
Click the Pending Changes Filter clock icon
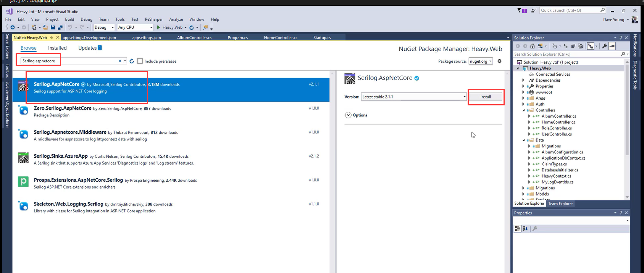(555, 46)
